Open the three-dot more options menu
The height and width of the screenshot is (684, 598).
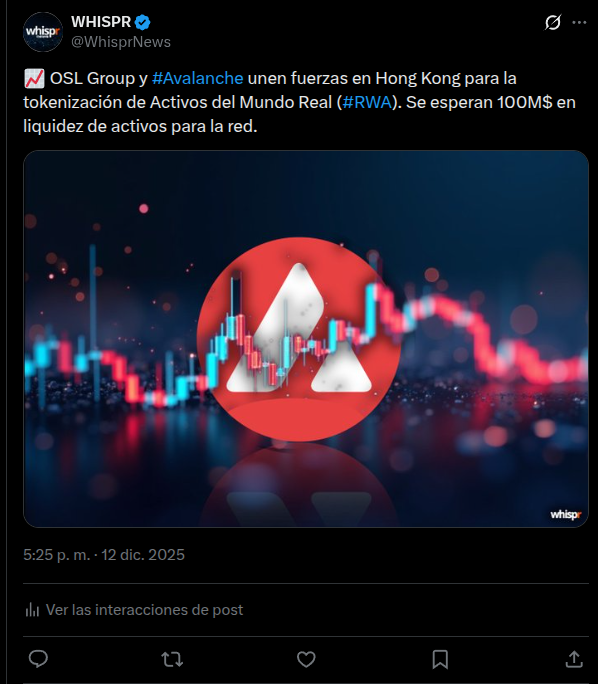point(579,22)
